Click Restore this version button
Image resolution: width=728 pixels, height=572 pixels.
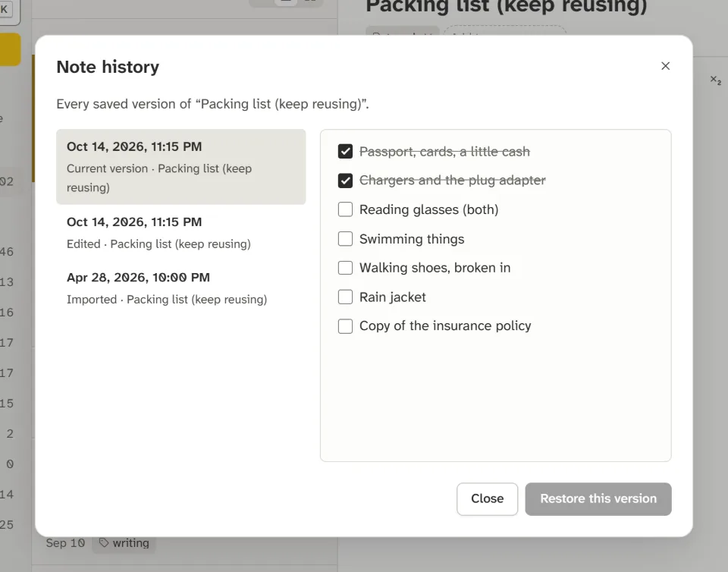click(x=598, y=498)
